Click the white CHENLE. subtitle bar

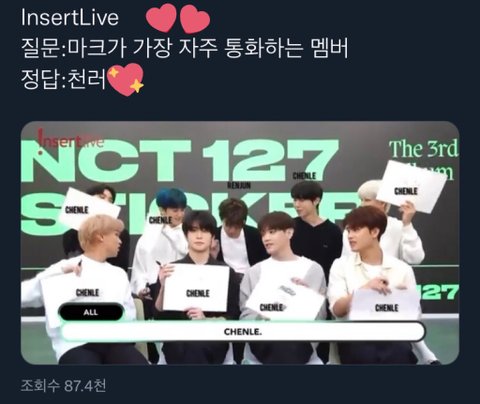click(243, 332)
